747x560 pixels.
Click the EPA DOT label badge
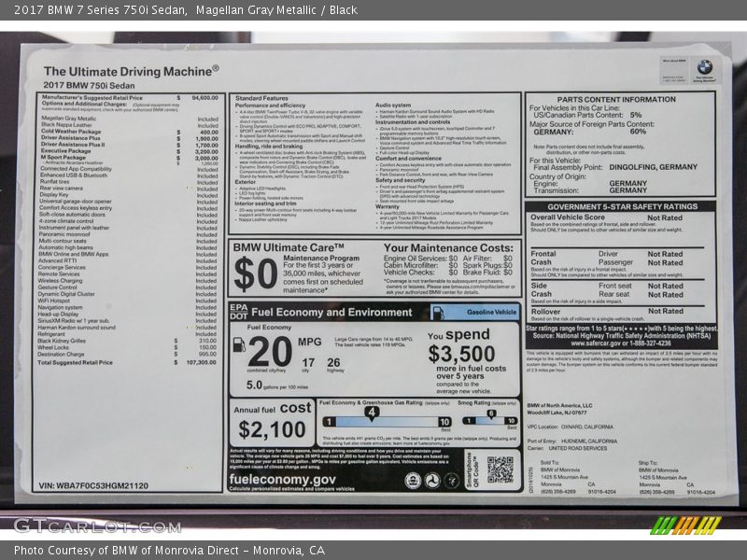tap(238, 312)
